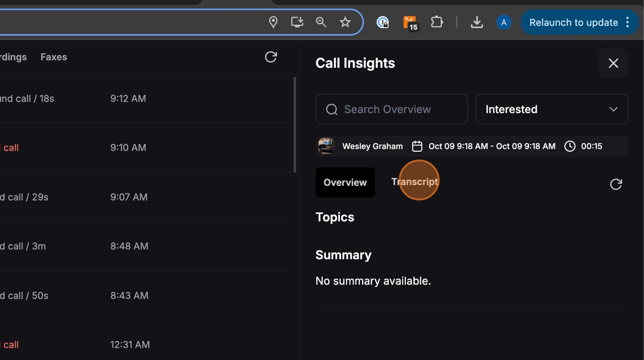Click the install app icon in address bar
Screen dimensions: 644x360
[x=297, y=22]
